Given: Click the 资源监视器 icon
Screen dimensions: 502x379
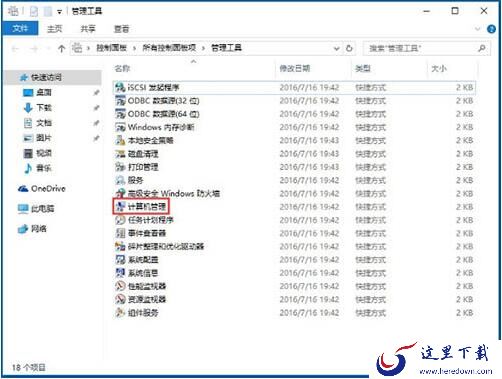Looking at the screenshot, I should tap(120, 299).
